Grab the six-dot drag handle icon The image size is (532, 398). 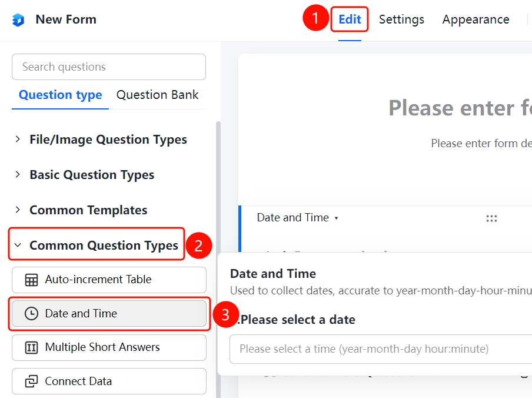(x=491, y=218)
